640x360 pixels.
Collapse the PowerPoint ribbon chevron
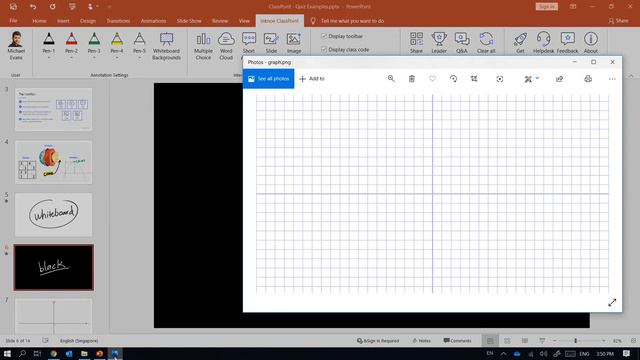click(631, 76)
